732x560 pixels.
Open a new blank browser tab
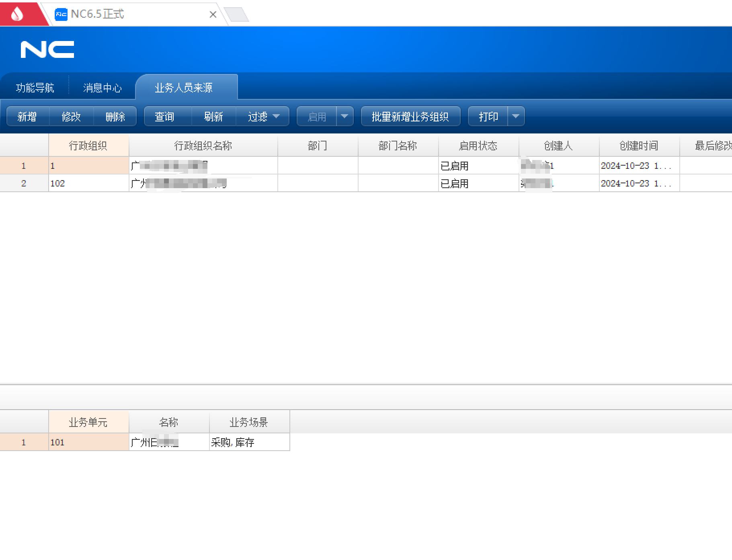(236, 14)
